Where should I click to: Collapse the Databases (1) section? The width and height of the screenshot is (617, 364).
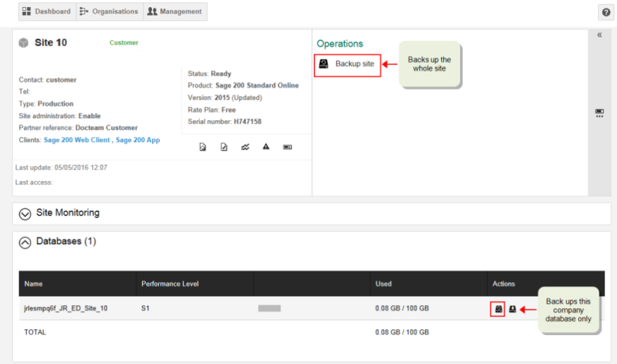click(x=25, y=242)
